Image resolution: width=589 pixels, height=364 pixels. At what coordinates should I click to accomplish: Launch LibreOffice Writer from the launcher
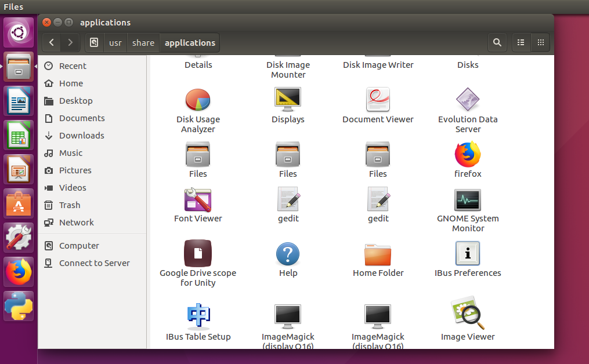19,101
